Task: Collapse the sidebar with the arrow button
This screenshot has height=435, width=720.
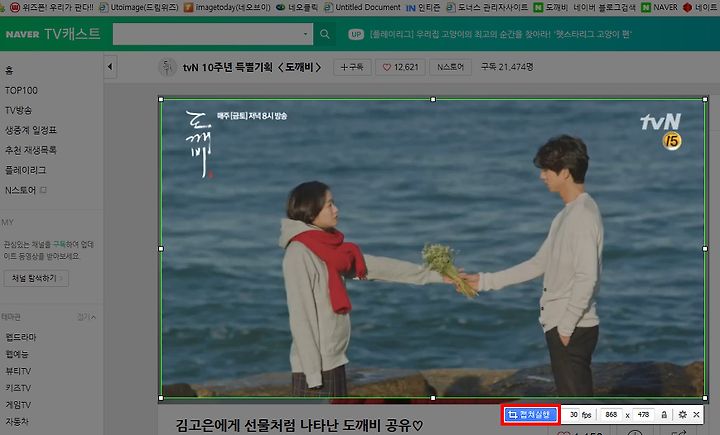Action: [110, 67]
